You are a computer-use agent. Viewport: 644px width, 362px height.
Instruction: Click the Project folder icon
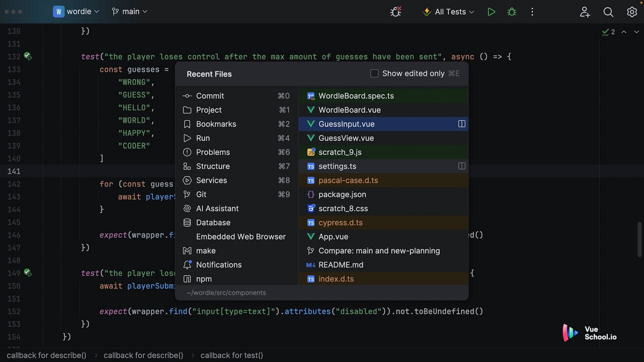[x=187, y=110]
